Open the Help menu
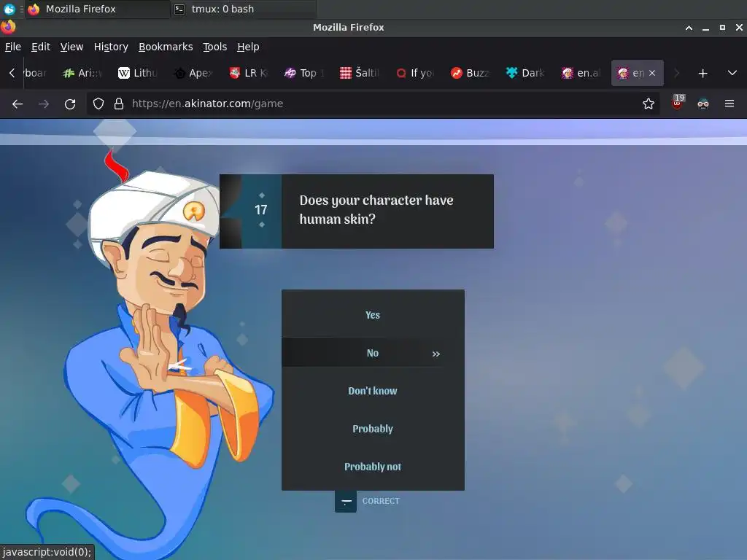747x560 pixels. pyautogui.click(x=248, y=47)
